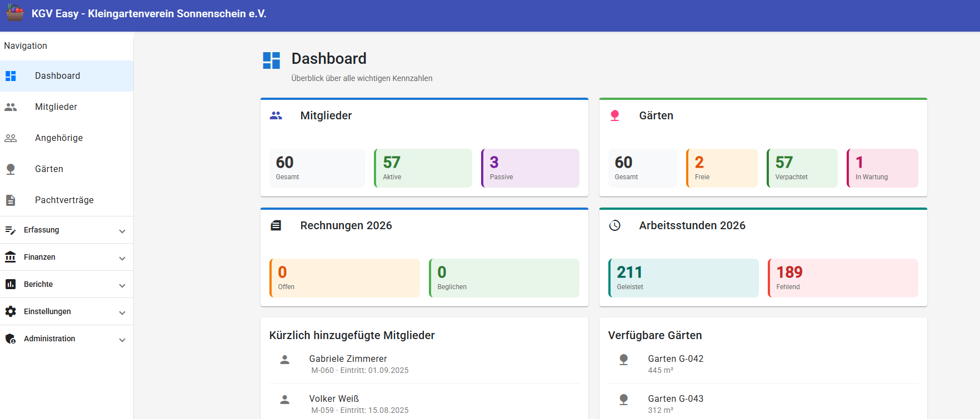Image resolution: width=980 pixels, height=419 pixels.
Task: Open the 3 Passive members tile
Action: coord(530,168)
